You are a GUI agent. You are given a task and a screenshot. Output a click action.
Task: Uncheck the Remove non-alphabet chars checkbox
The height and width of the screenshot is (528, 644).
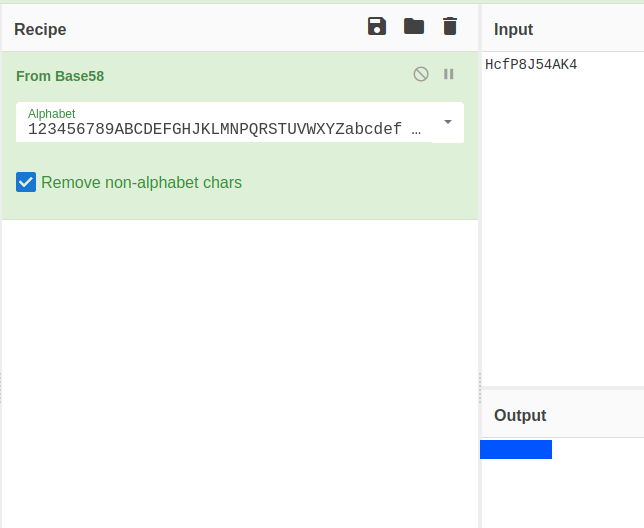pos(26,182)
